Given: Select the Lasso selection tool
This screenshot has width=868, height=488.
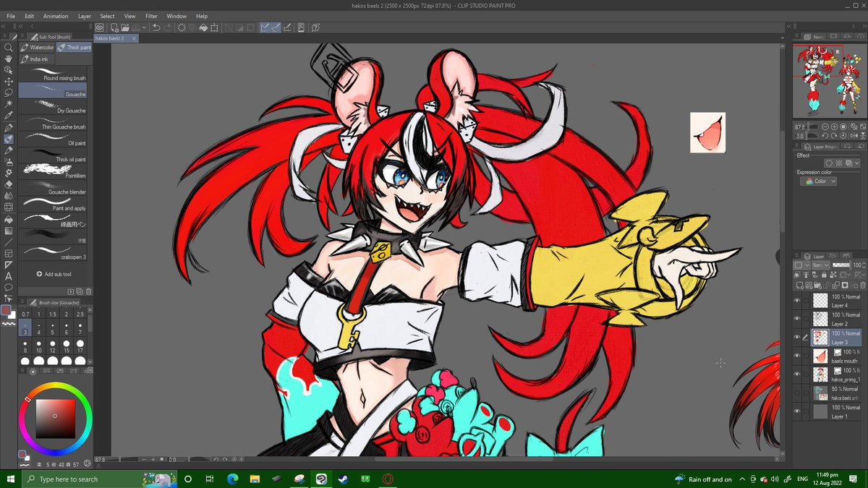Looking at the screenshot, I should tap(9, 93).
